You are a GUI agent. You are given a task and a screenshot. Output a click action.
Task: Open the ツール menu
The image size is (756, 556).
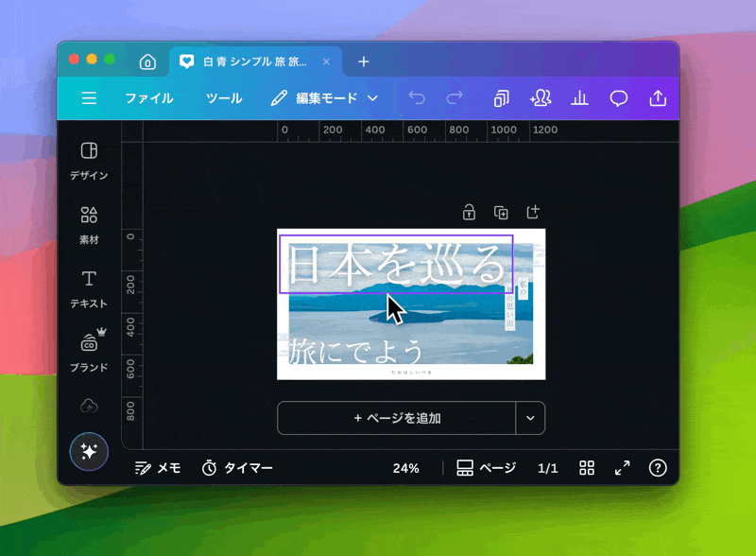click(x=224, y=98)
